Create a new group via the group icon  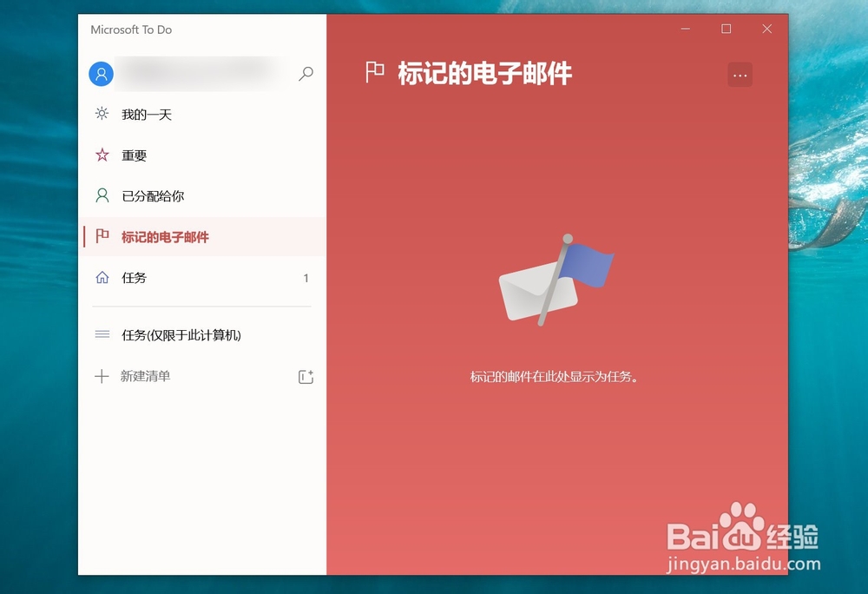(x=306, y=376)
